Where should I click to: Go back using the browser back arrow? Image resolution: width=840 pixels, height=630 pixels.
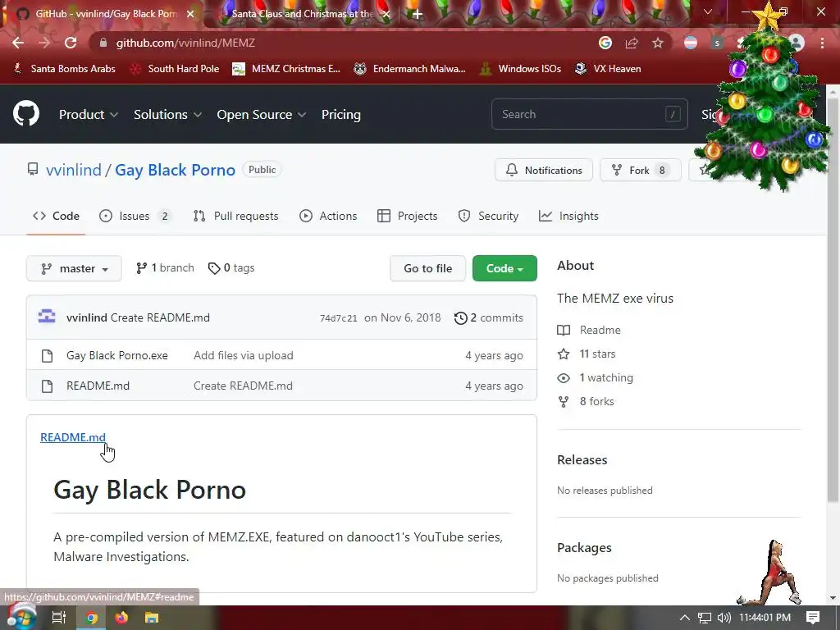(x=18, y=43)
